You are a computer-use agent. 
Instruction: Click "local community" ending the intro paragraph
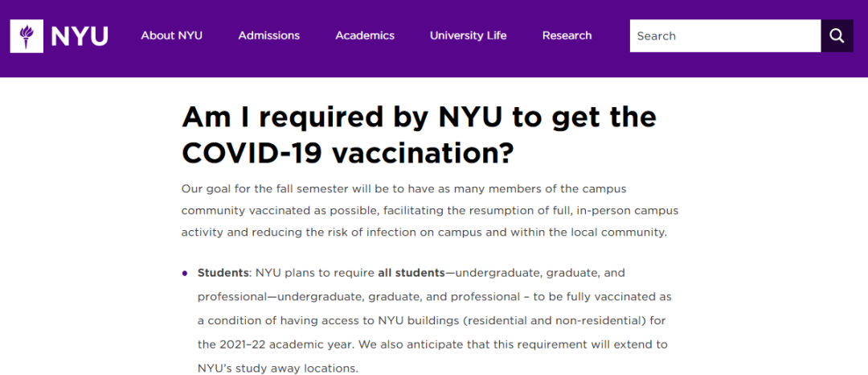(x=625, y=233)
